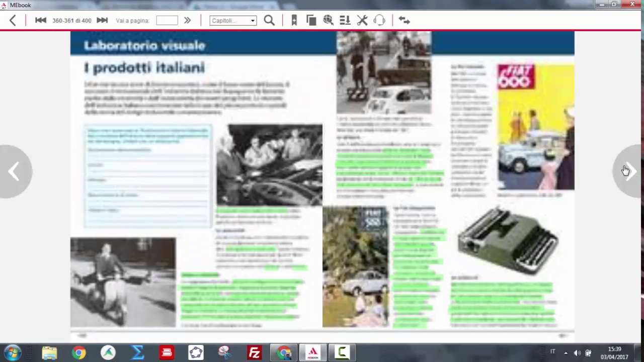This screenshot has width=644, height=362.
Task: Open the search magnifier tool
Action: coord(269,21)
